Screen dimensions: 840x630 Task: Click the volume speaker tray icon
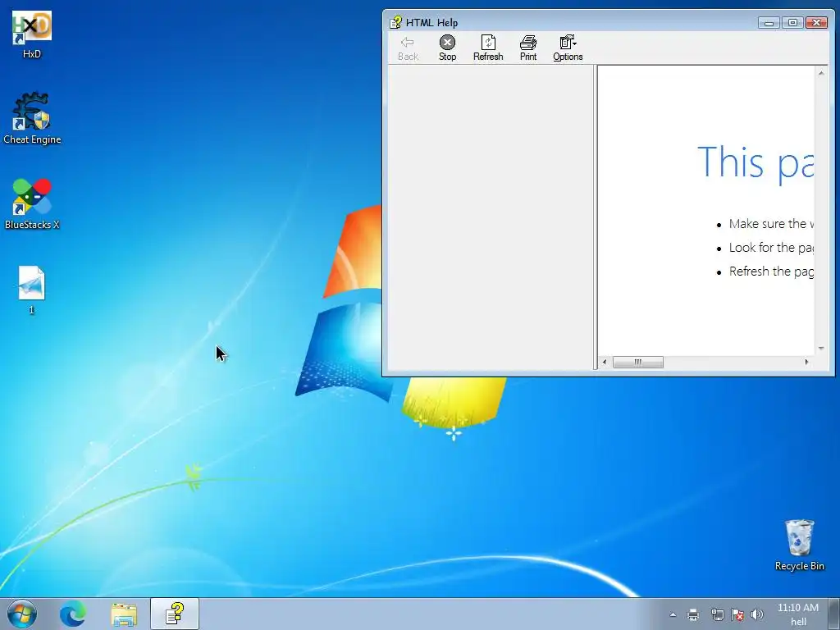(757, 614)
